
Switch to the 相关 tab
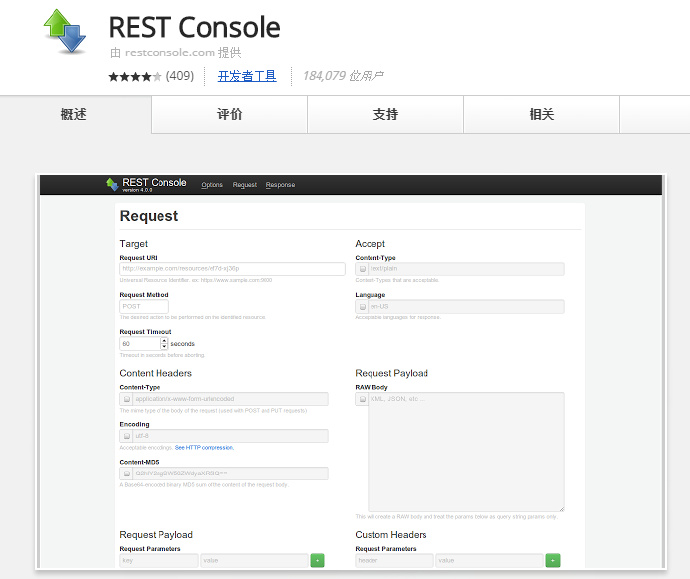click(541, 114)
